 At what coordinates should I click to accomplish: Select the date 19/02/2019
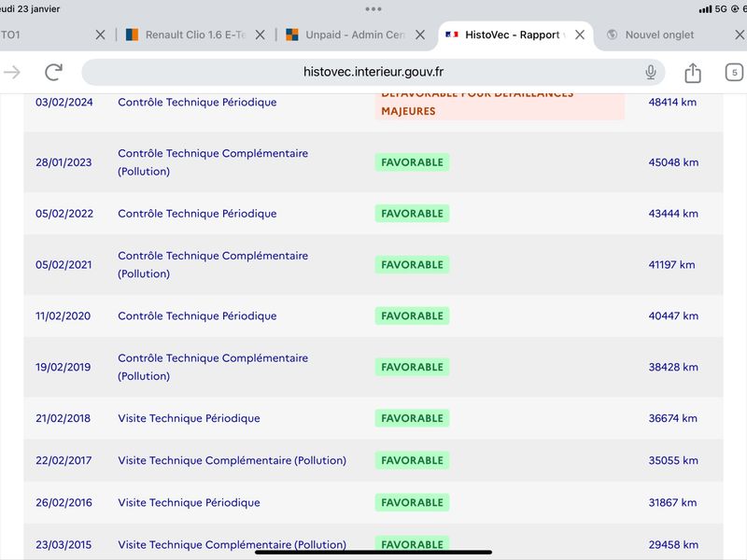point(63,367)
